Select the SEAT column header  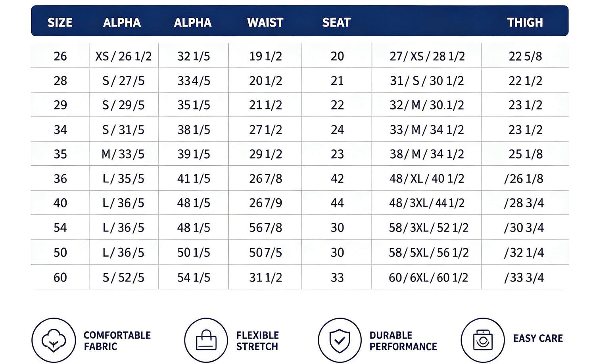tap(336, 23)
